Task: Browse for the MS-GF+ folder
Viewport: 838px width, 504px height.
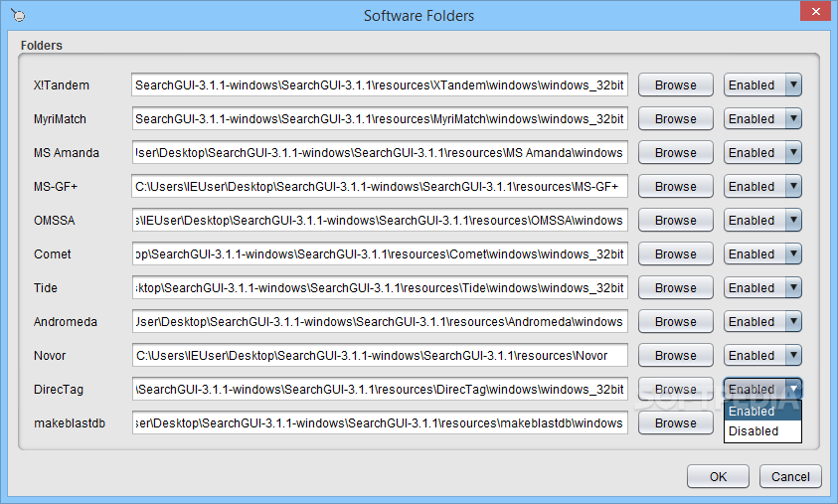Action: tap(676, 187)
